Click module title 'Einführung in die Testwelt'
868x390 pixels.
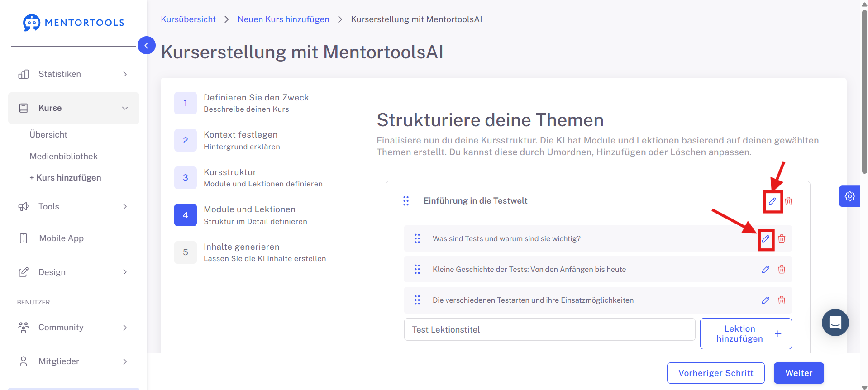[476, 201]
